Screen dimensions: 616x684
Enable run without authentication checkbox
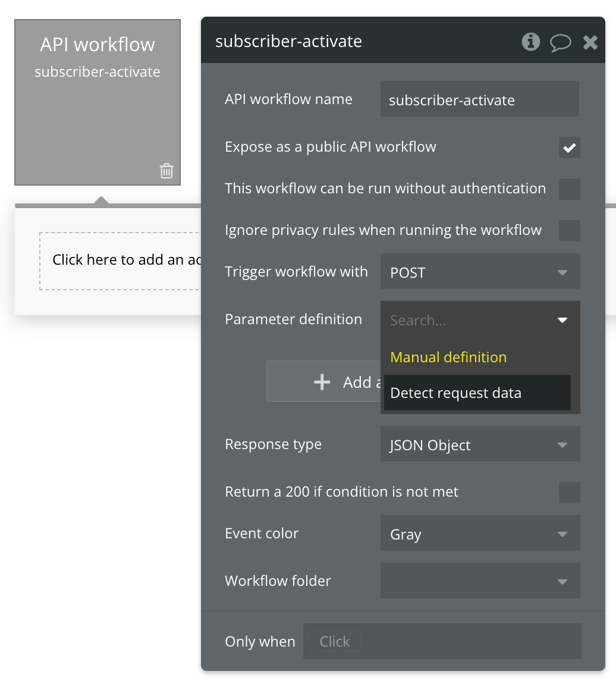[569, 189]
